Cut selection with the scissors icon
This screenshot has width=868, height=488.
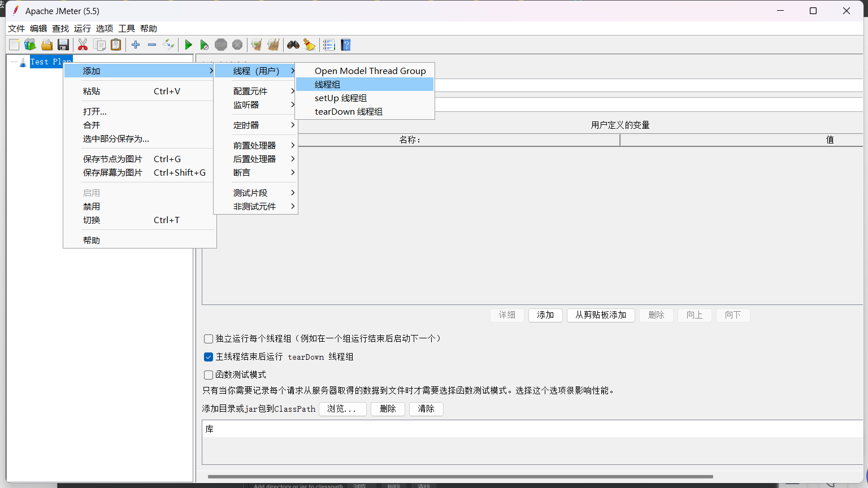[x=83, y=45]
